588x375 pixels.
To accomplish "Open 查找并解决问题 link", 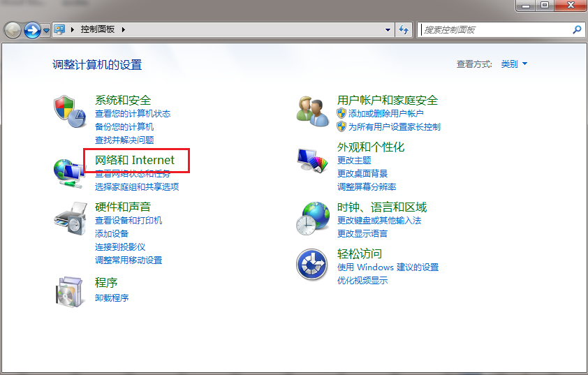I will click(124, 140).
